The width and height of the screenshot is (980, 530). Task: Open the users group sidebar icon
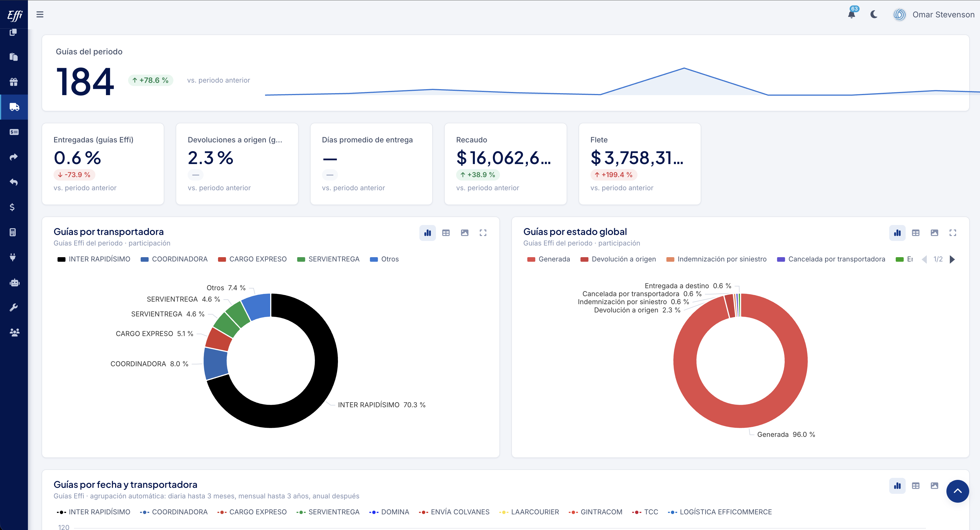click(15, 333)
